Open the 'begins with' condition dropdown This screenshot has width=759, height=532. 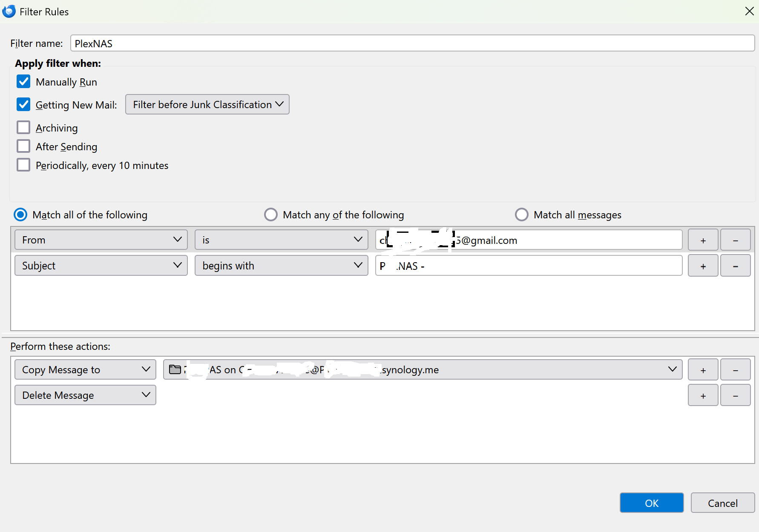282,265
